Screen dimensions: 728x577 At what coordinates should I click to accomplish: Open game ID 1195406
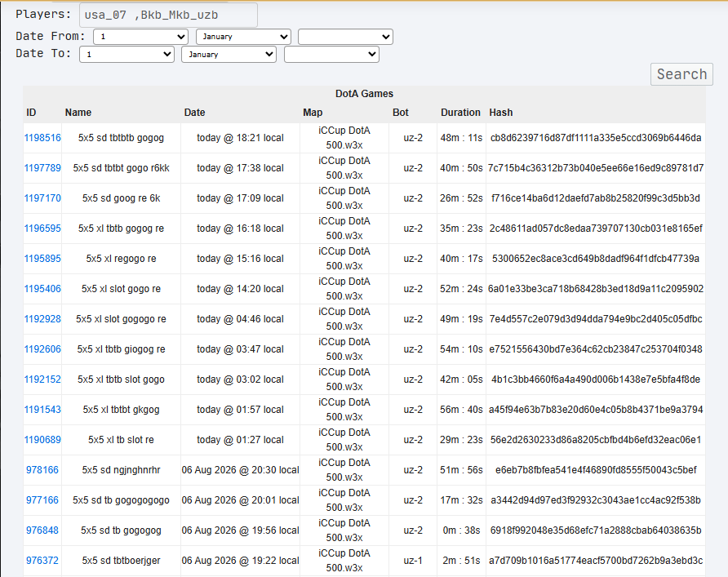click(x=42, y=289)
